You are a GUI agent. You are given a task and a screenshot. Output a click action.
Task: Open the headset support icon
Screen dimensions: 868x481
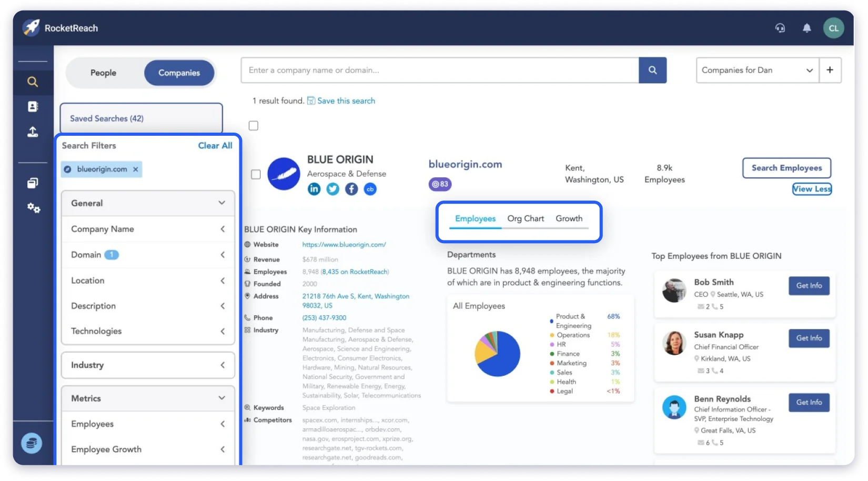780,28
